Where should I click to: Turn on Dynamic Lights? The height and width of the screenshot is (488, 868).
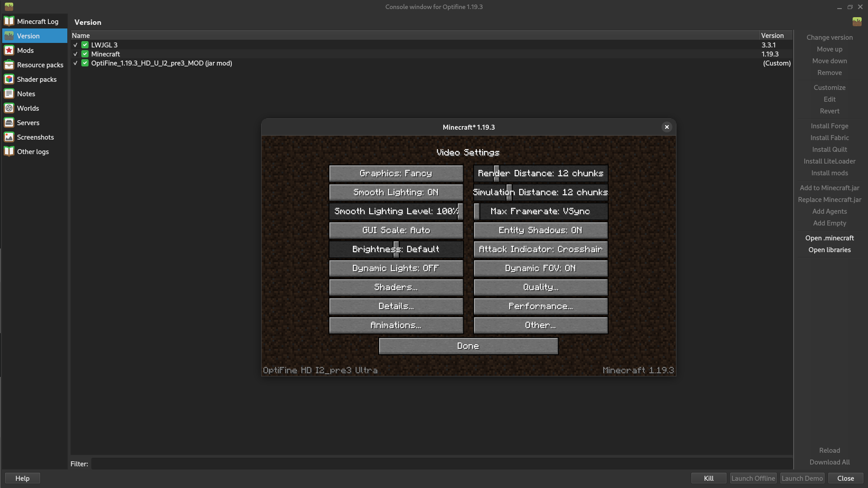click(x=395, y=268)
